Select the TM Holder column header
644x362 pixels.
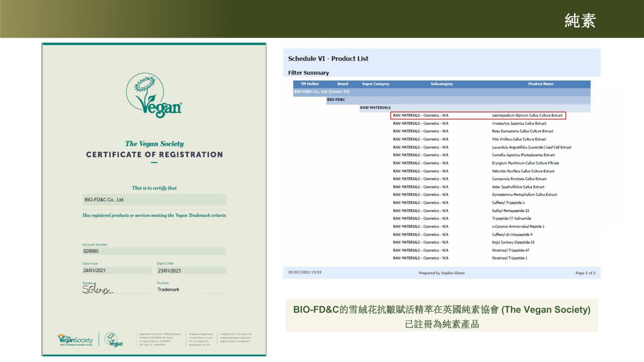coord(310,84)
